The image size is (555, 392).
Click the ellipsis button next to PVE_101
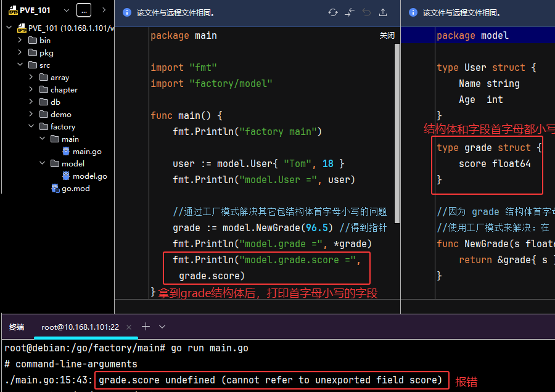(x=84, y=10)
